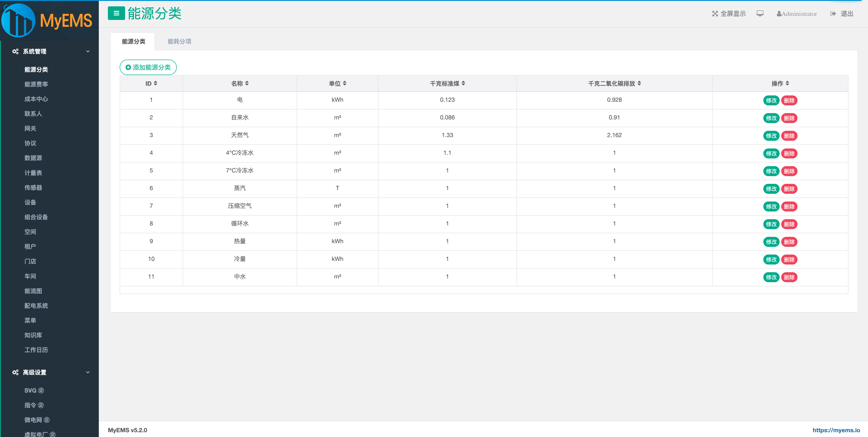
Task: Sort by 千克标准煤 column arrows
Action: (463, 83)
